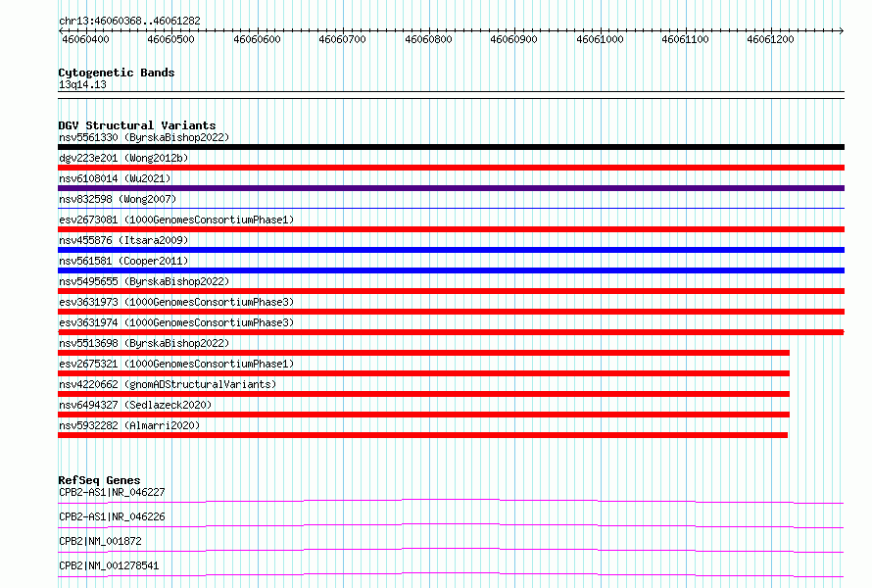Click the magenta line under CPB2-AS1|NR_046226

click(x=451, y=525)
